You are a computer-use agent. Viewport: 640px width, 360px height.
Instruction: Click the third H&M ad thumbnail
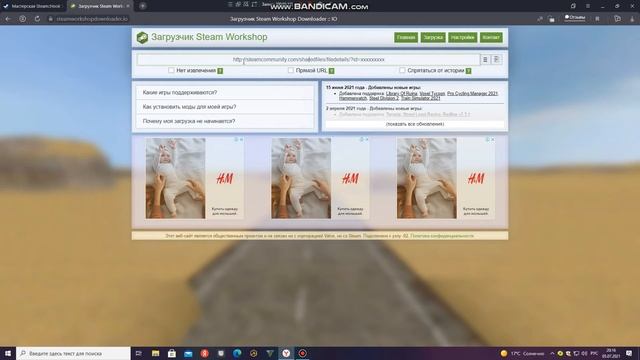[427, 178]
